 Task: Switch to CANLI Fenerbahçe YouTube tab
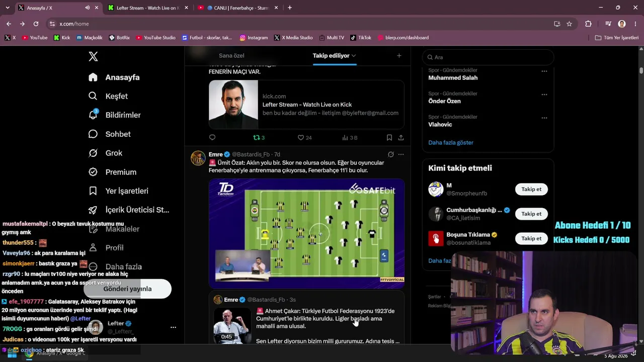pyautogui.click(x=238, y=8)
